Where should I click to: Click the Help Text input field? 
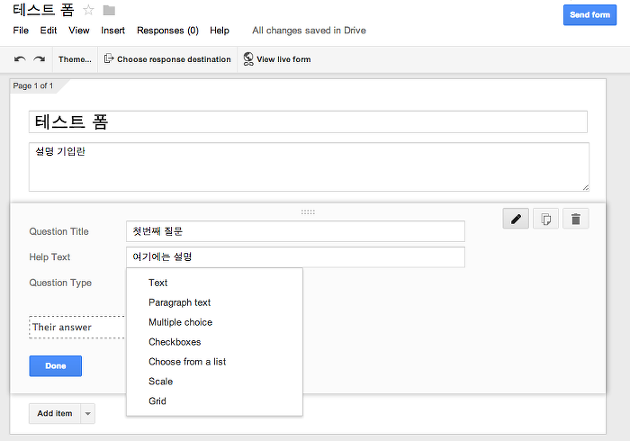295,257
